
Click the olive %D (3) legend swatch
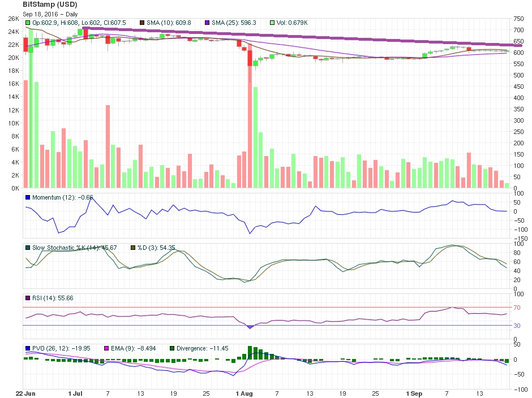click(x=133, y=248)
